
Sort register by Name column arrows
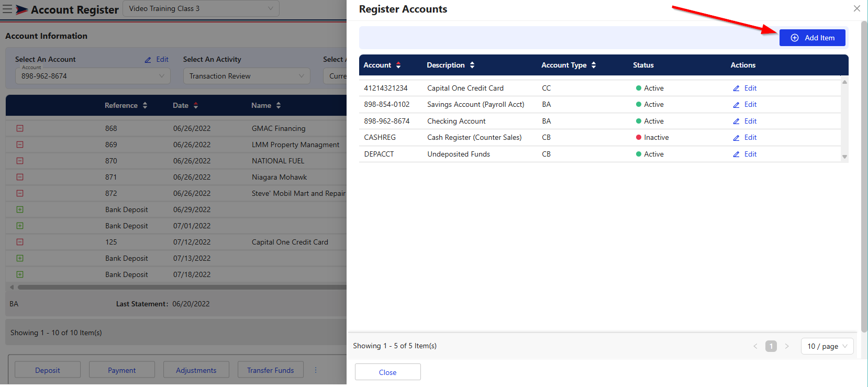(279, 105)
